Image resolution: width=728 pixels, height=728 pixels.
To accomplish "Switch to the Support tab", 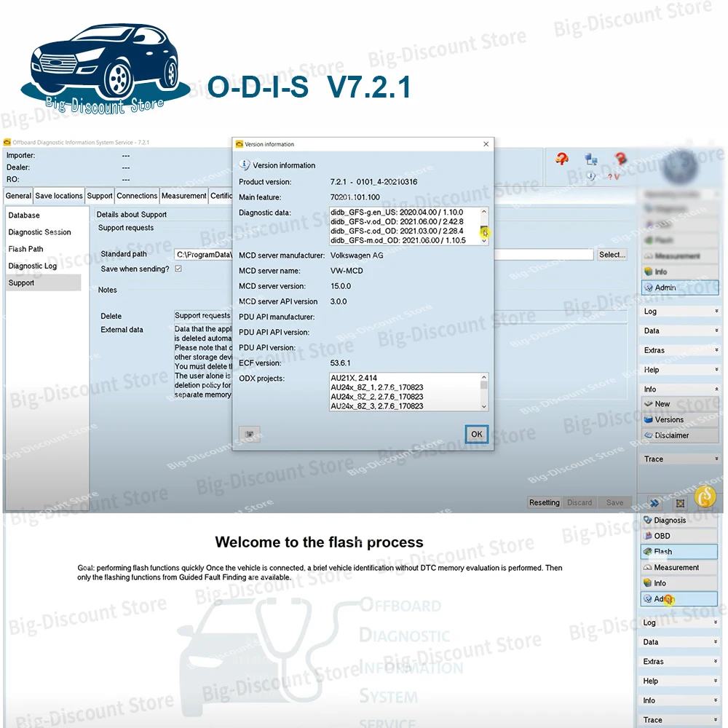I will pyautogui.click(x=100, y=196).
